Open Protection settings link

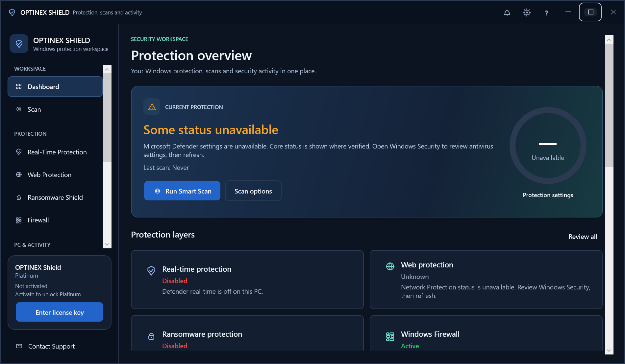click(x=548, y=195)
